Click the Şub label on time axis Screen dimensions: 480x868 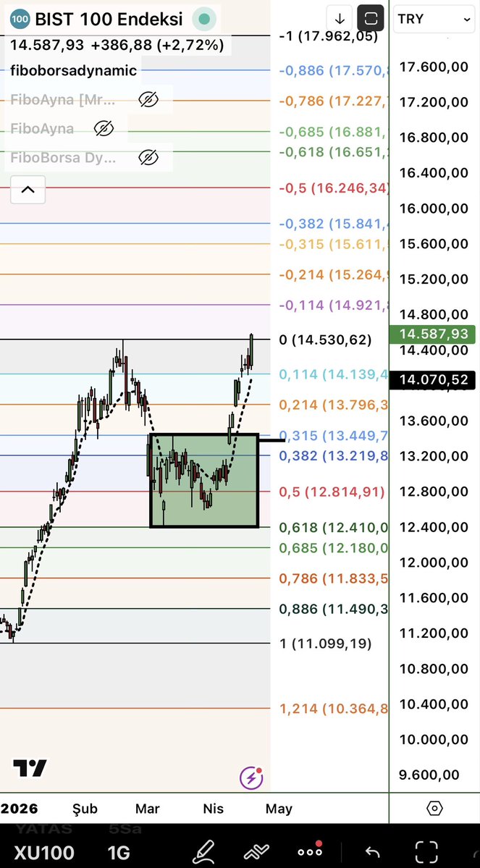click(x=85, y=809)
